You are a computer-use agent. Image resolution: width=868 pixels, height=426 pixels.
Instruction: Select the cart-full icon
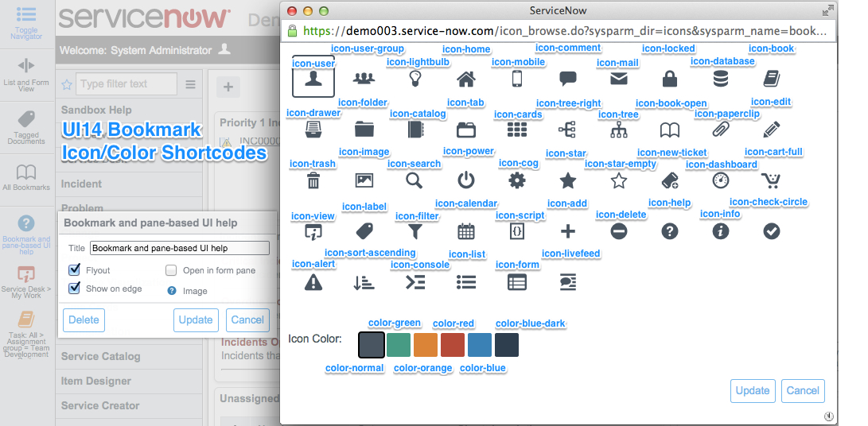tap(770, 180)
